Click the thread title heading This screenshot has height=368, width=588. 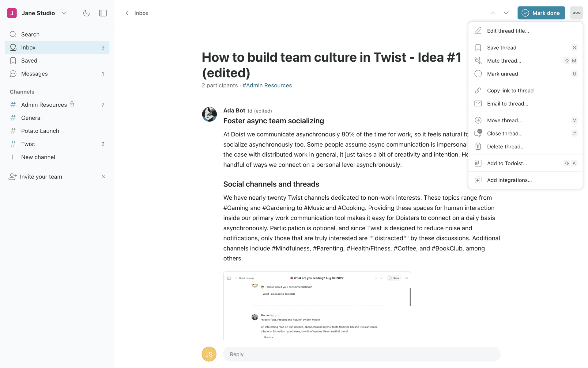point(331,65)
